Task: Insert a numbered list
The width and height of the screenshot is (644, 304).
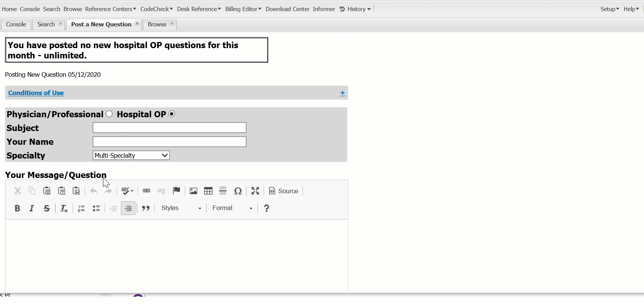Action: tap(81, 208)
